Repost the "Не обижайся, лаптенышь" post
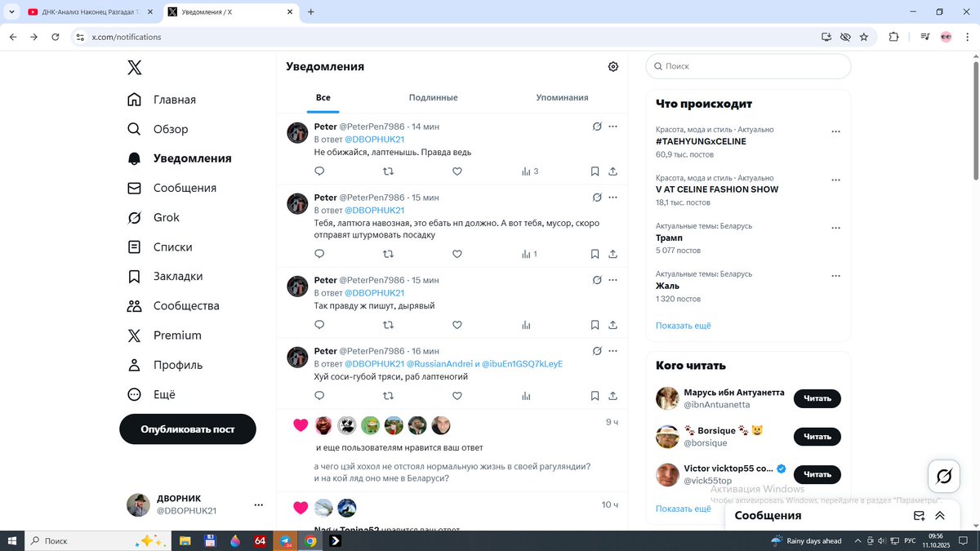Viewport: 980px width, 551px height. click(x=388, y=171)
